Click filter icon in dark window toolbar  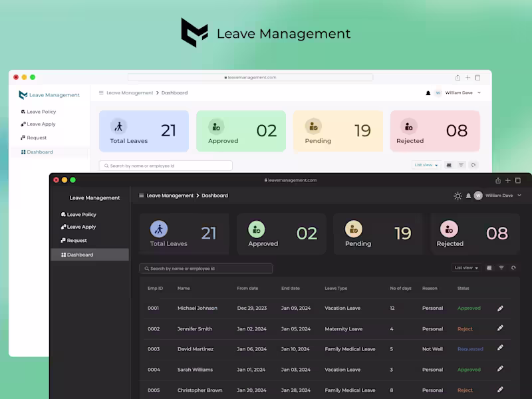click(x=501, y=268)
